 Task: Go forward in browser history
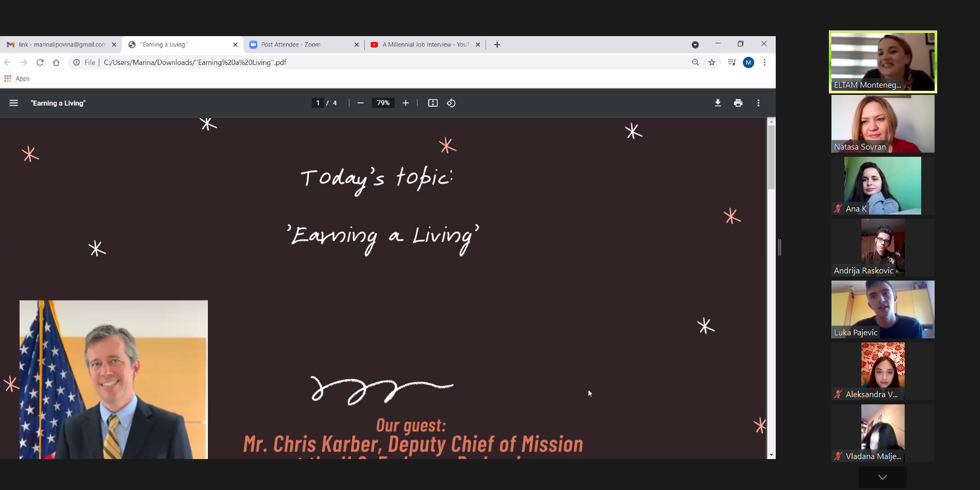point(24,62)
